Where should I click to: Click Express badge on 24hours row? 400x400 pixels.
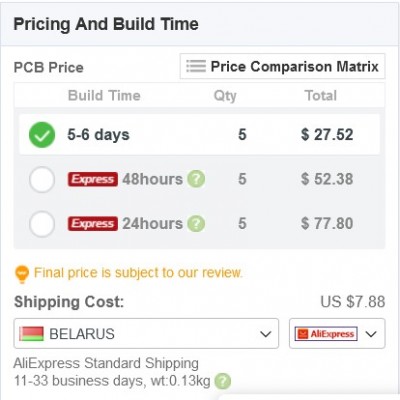pos(93,223)
